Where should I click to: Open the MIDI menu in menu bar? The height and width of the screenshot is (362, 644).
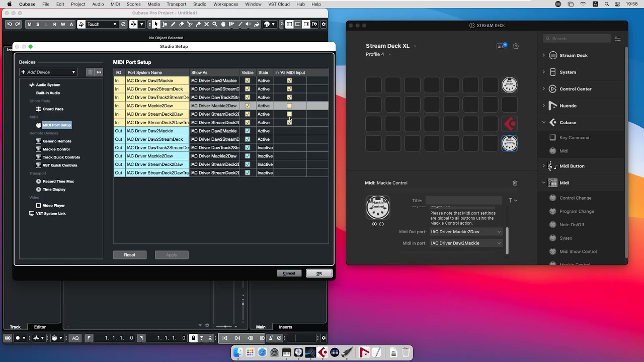pos(115,4)
